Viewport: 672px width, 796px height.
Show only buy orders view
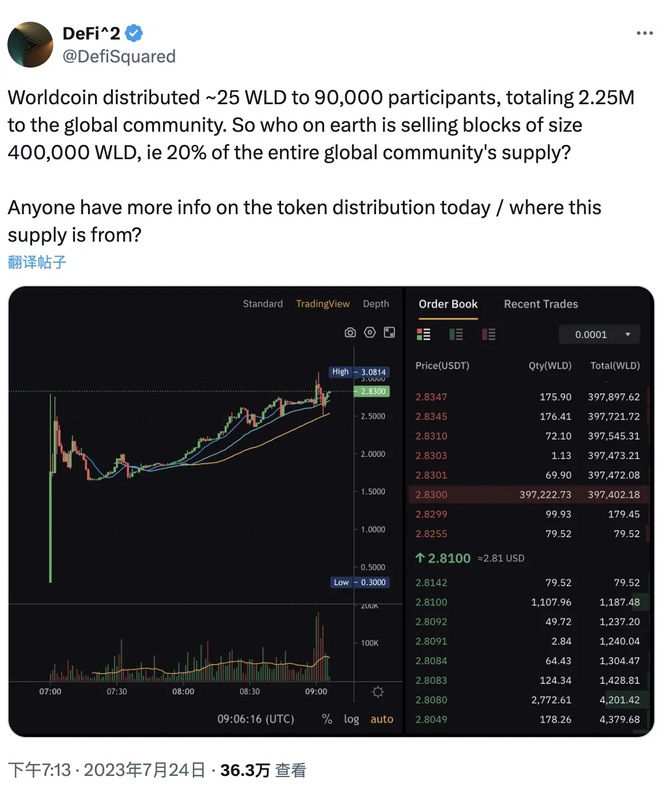click(x=456, y=334)
